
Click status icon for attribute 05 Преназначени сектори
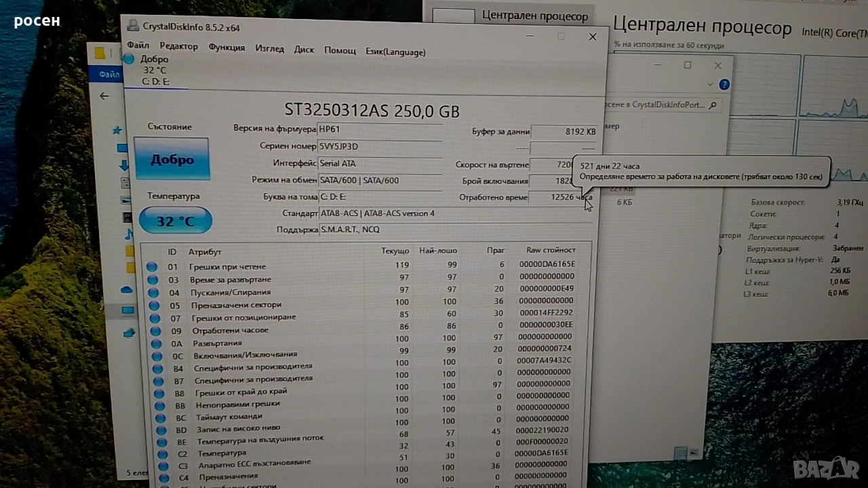(154, 305)
